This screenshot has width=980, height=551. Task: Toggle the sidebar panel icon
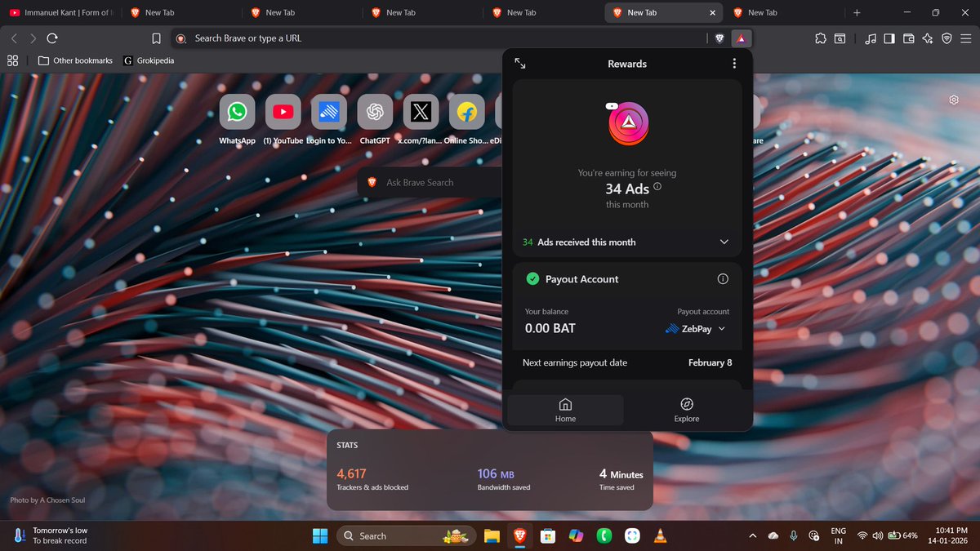889,38
